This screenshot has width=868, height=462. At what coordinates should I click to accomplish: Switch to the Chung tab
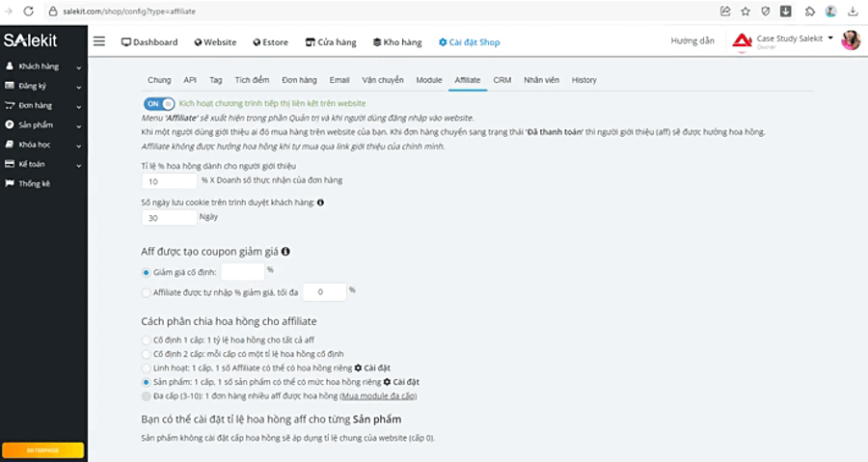coord(159,80)
